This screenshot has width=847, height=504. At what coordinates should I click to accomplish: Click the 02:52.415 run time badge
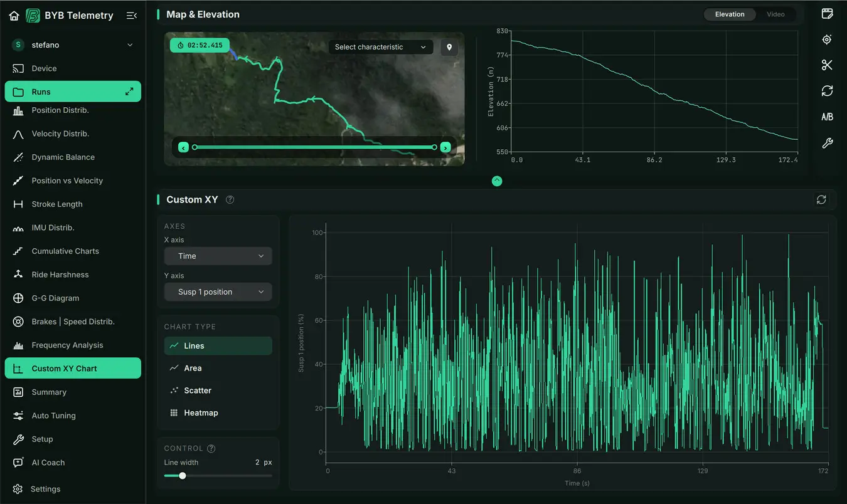coord(200,45)
